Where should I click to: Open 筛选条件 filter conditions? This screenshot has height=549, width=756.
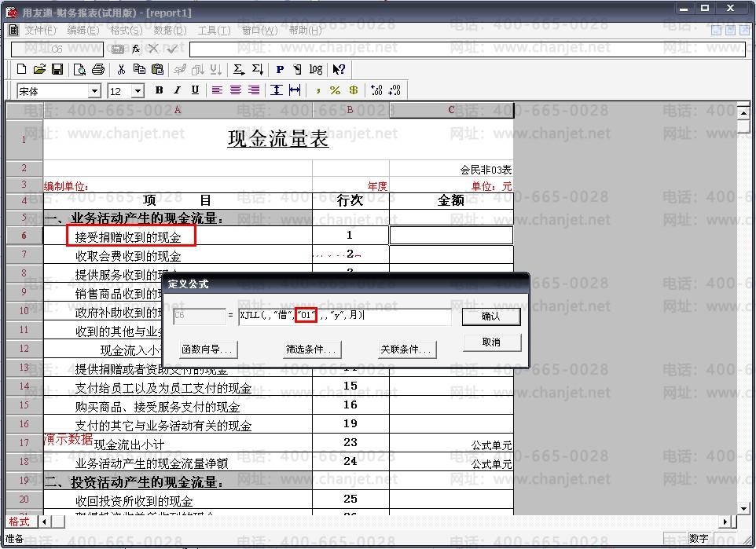(311, 349)
